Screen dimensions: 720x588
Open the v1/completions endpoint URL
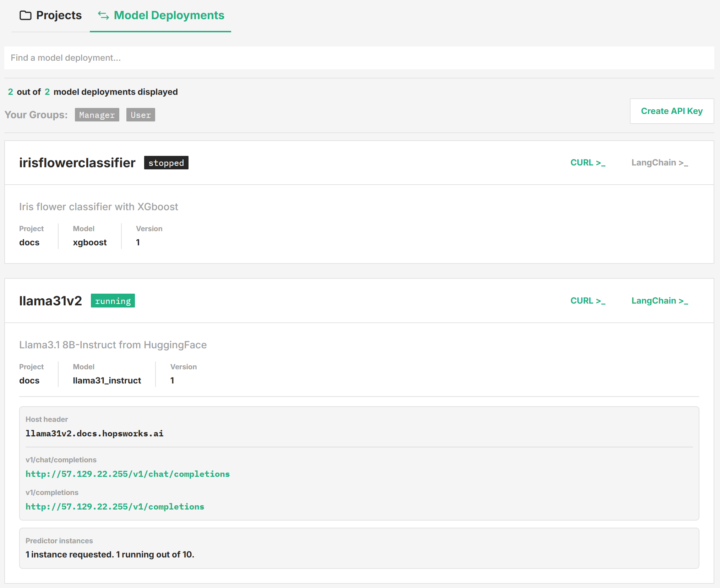click(115, 507)
